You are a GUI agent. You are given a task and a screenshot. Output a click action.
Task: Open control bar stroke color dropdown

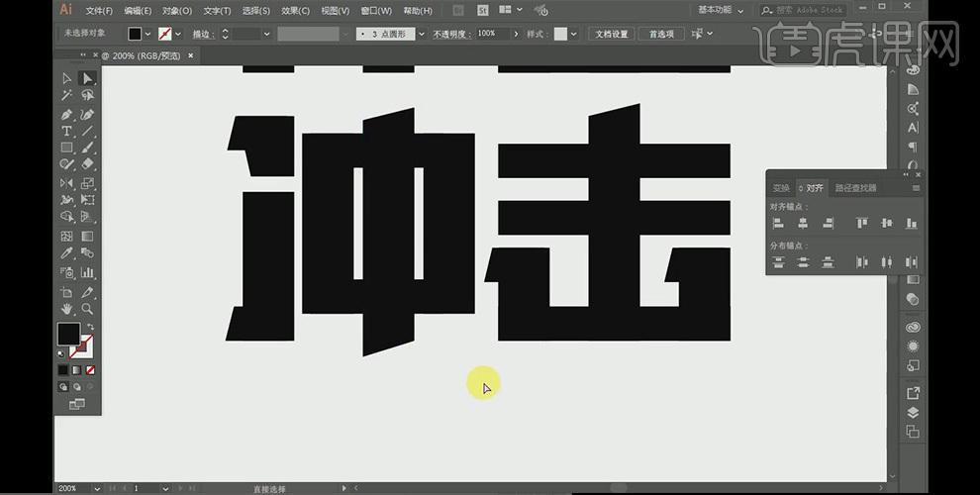[x=179, y=34]
